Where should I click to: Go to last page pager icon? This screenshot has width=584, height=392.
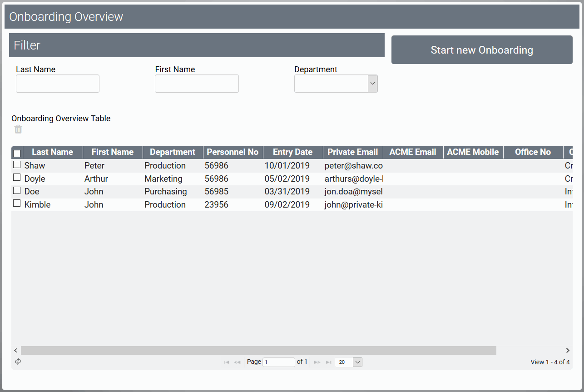(328, 362)
